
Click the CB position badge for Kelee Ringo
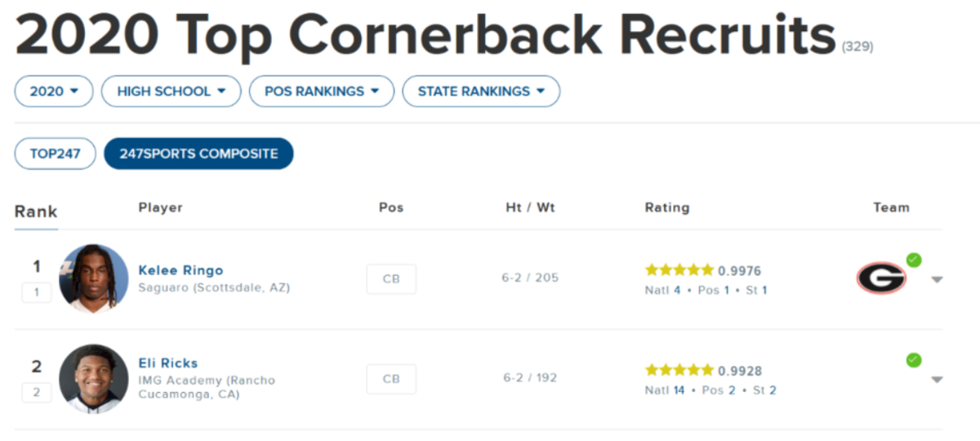coord(391,279)
